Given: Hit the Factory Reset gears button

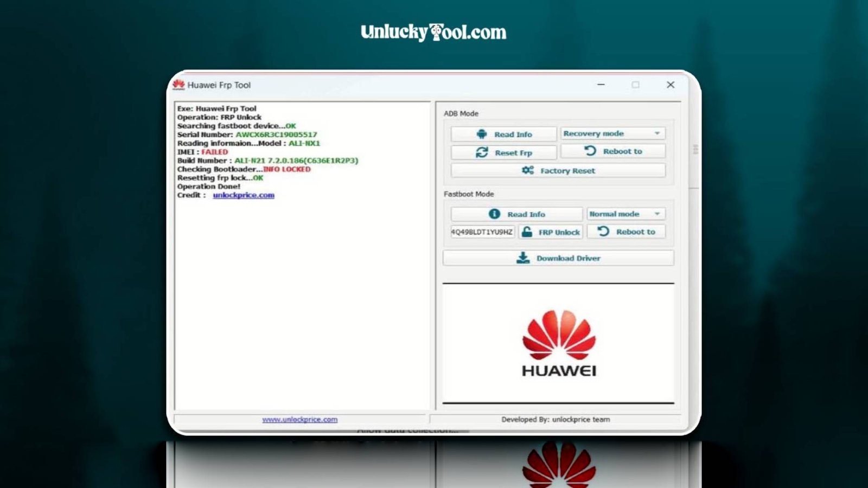Looking at the screenshot, I should [558, 171].
